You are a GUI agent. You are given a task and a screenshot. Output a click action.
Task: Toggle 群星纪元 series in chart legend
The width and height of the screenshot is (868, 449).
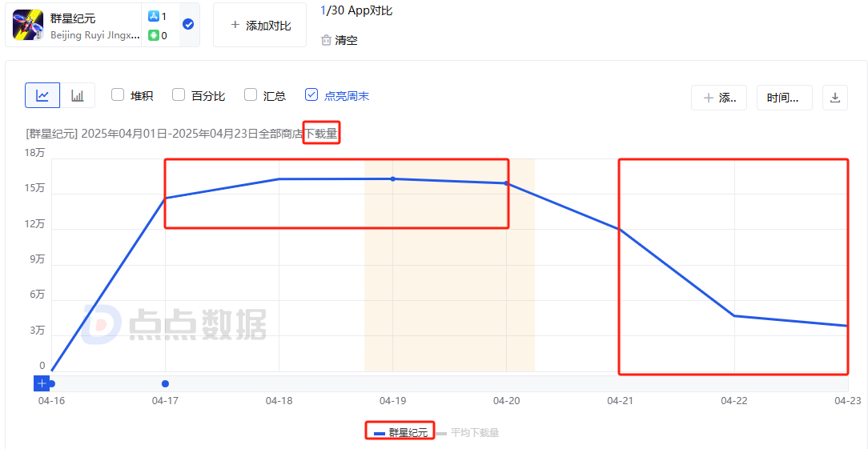[x=401, y=432]
